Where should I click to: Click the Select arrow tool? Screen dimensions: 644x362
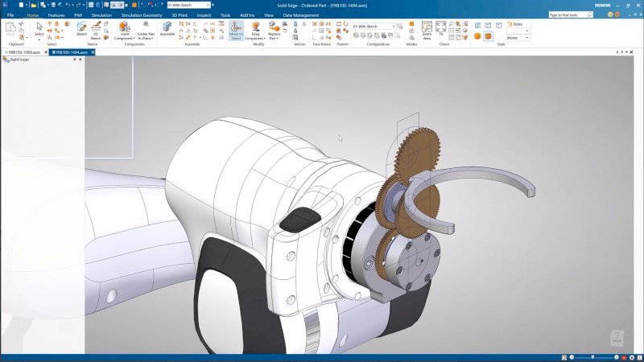tap(39, 29)
